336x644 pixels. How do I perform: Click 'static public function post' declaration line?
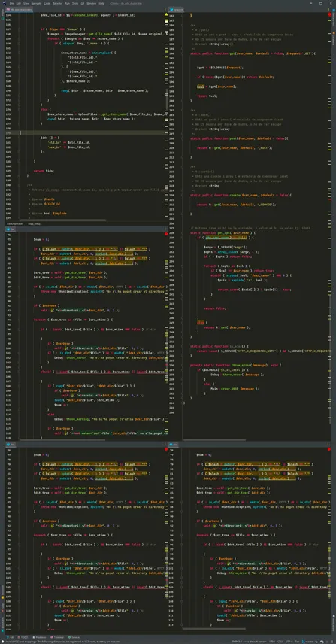tap(240, 138)
